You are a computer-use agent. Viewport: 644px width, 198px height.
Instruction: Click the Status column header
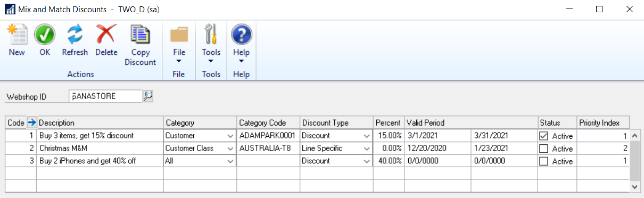pos(557,122)
